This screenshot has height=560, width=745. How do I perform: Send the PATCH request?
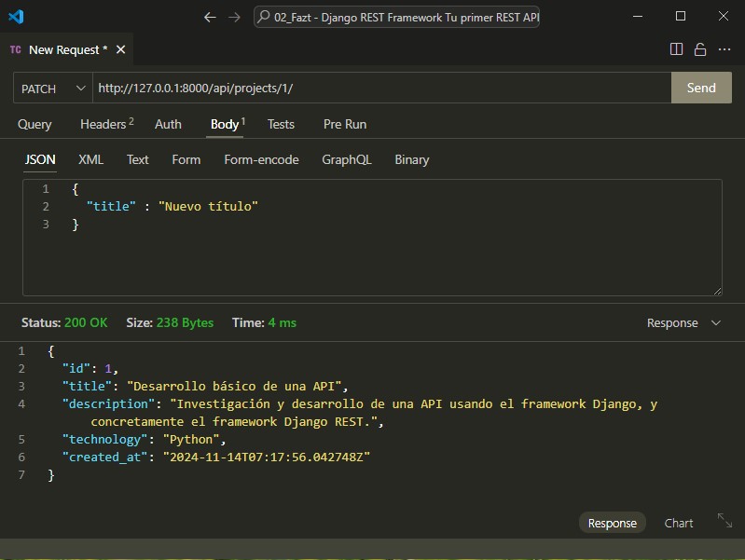coord(701,88)
